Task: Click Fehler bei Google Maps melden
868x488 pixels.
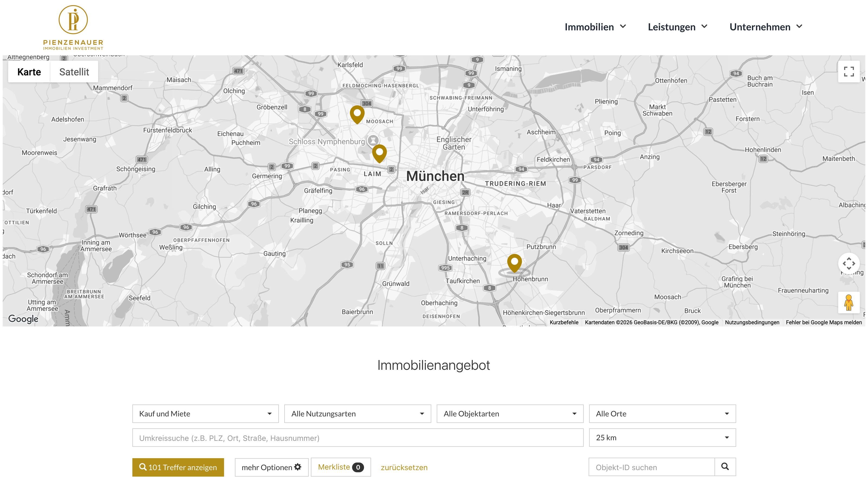Action: (824, 322)
